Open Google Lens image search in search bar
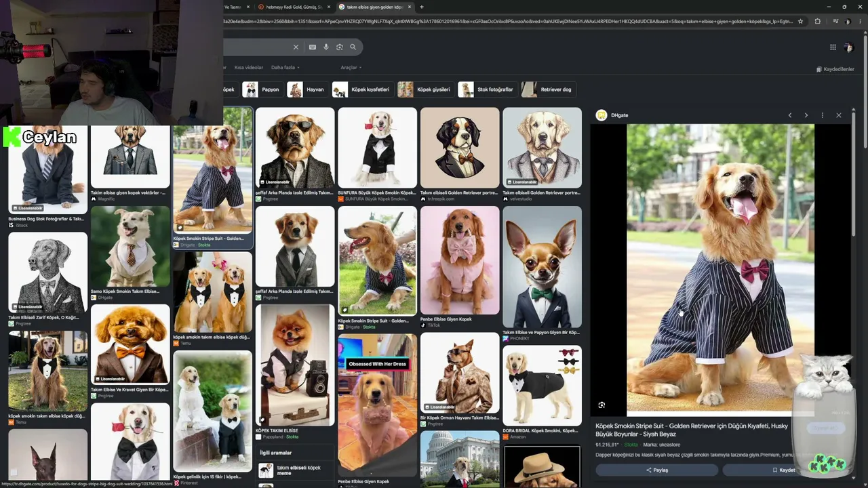The width and height of the screenshot is (868, 488). (x=340, y=47)
